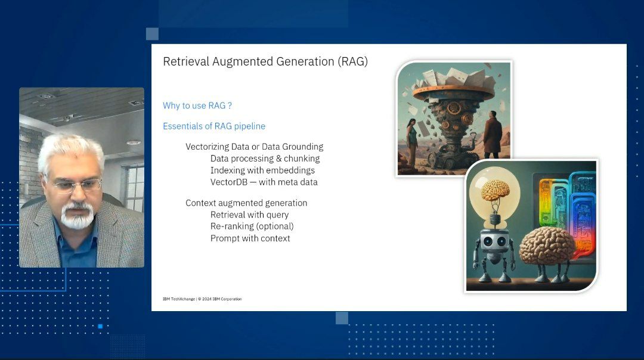Click the slide title "Retrieval Augmented Generation (RAG)"
The image size is (644, 360).
click(265, 61)
